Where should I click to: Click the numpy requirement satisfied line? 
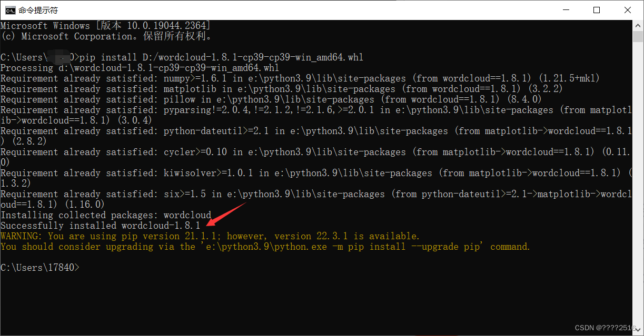[x=300, y=78]
